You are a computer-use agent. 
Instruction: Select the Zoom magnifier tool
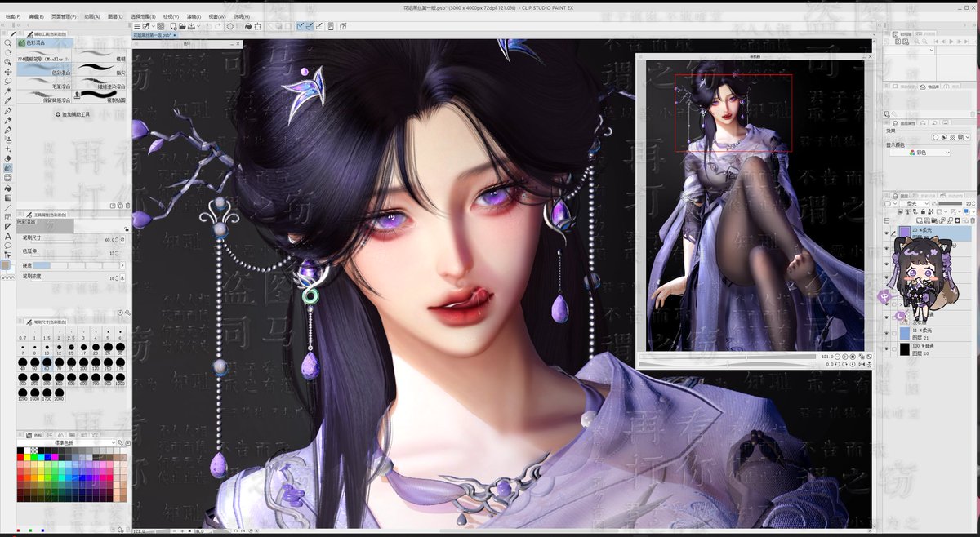7,43
